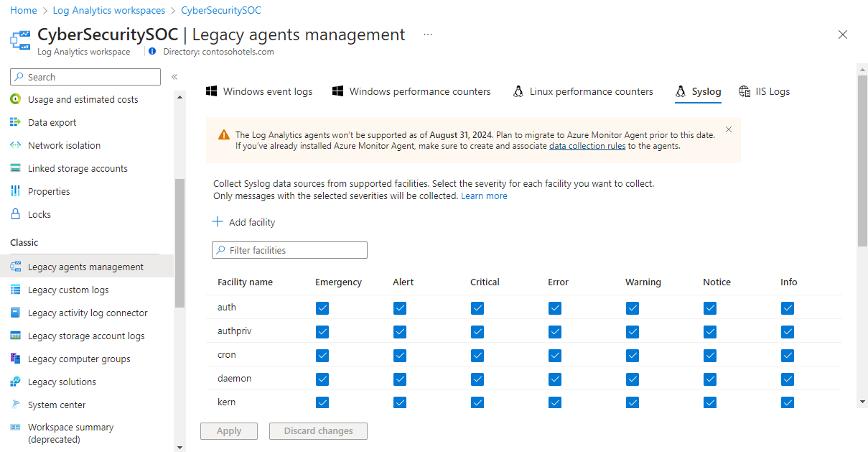
Task: Switch to Linux performance counters tab
Action: pos(583,91)
